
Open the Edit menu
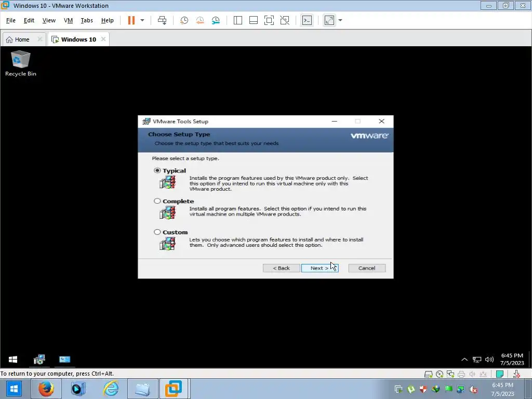tap(29, 20)
